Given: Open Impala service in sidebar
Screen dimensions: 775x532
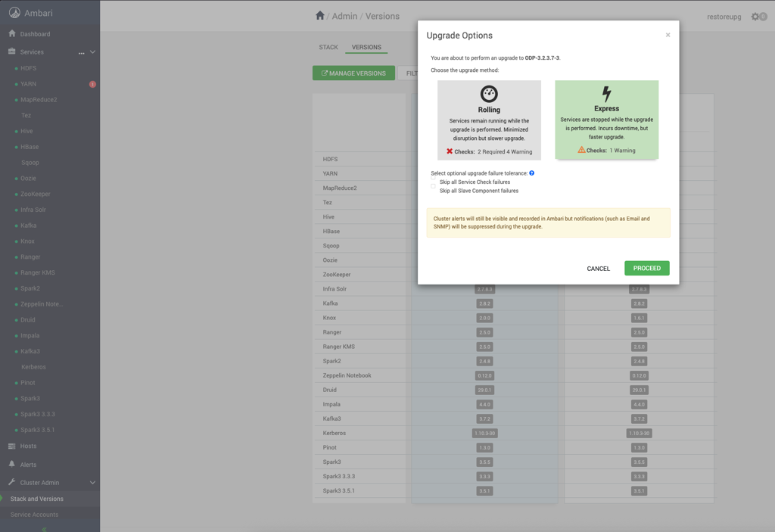Looking at the screenshot, I should [30, 335].
